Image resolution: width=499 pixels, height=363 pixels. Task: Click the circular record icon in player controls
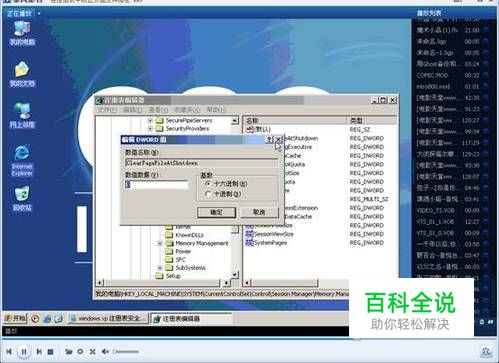click(x=80, y=351)
